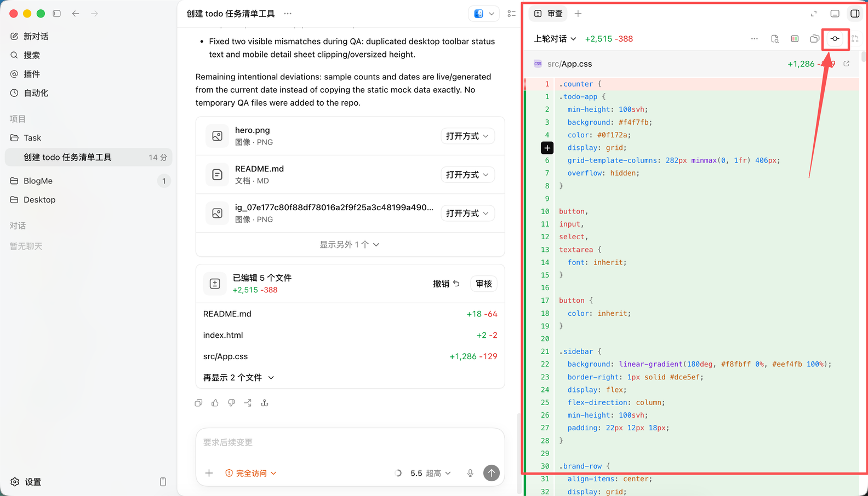Toggle the left sidebar icon

pyautogui.click(x=56, y=14)
